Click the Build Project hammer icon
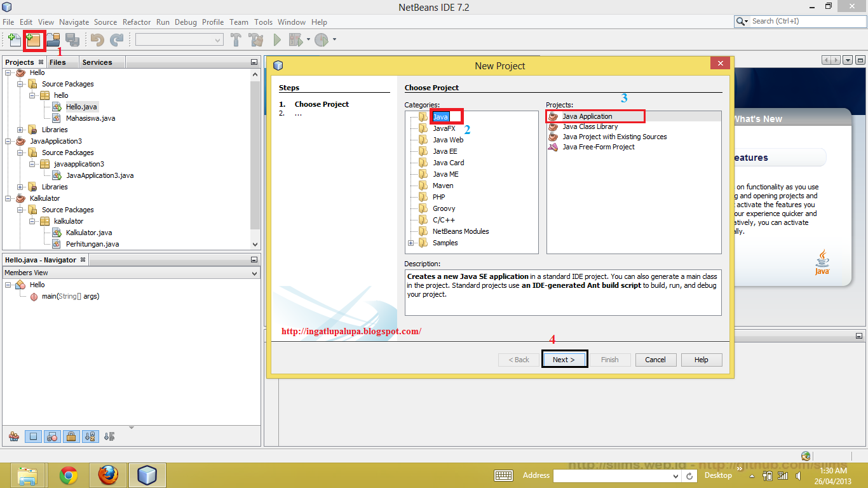Image resolution: width=868 pixels, height=488 pixels. coord(236,40)
